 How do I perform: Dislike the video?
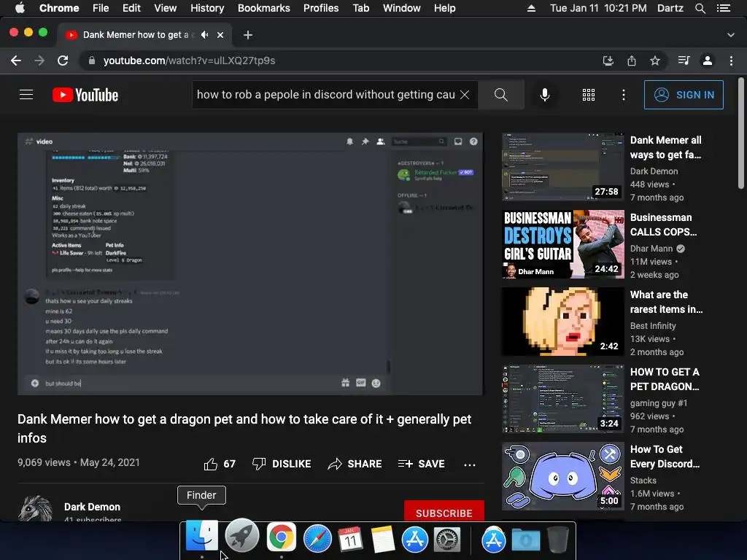point(282,464)
